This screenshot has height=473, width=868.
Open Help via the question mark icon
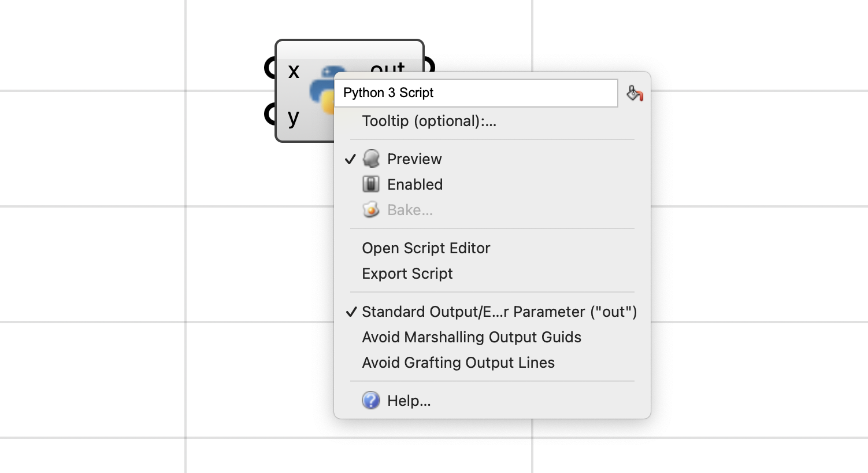click(371, 400)
